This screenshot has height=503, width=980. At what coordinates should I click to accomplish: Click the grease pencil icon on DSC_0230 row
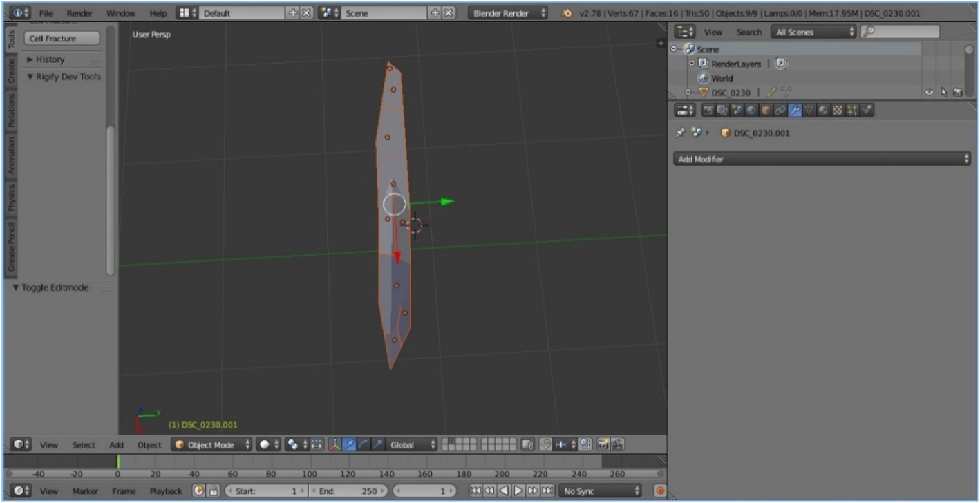coord(771,92)
